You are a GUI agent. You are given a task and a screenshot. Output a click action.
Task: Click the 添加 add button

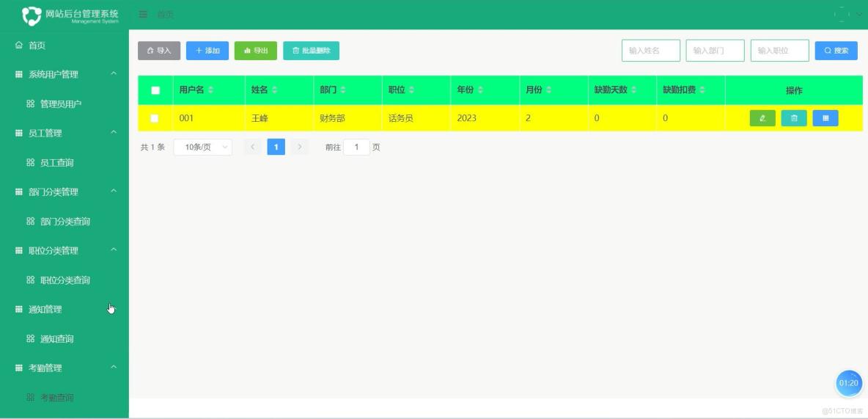pyautogui.click(x=207, y=51)
